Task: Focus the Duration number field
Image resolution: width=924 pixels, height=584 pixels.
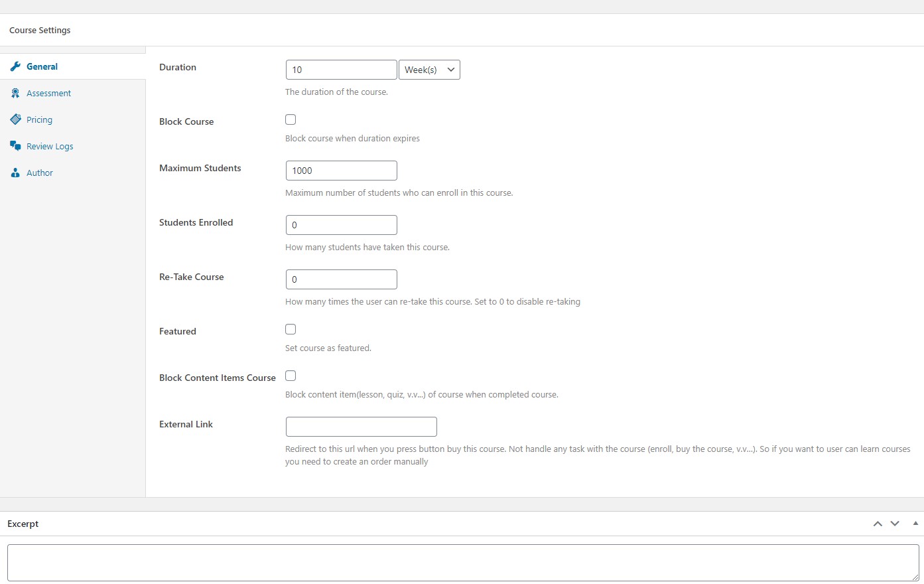Action: tap(342, 70)
